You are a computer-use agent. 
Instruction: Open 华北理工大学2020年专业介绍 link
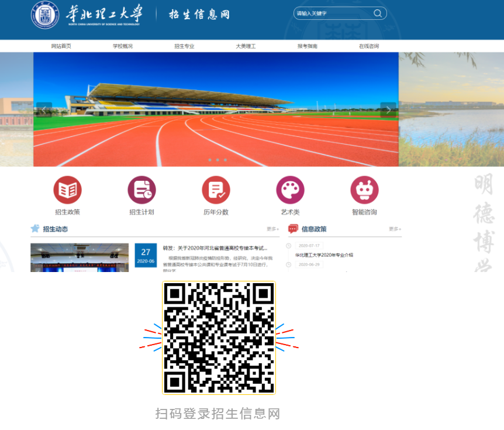pos(325,255)
